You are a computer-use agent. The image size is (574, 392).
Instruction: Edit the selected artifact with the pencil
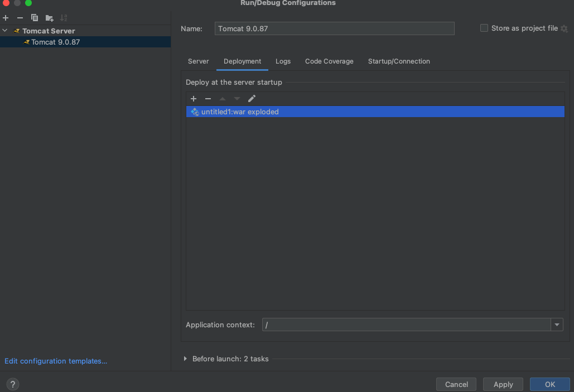tap(252, 99)
